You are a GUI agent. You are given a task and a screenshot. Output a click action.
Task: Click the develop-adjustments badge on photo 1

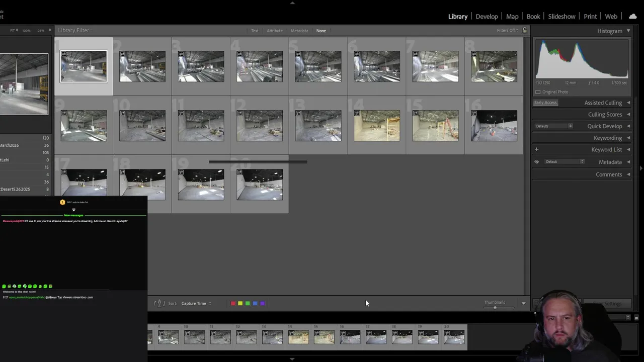[x=64, y=54]
